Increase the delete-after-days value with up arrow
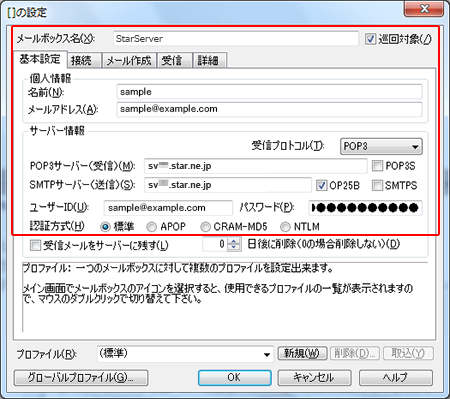Viewport: 450px width, 399px height. 234,241
